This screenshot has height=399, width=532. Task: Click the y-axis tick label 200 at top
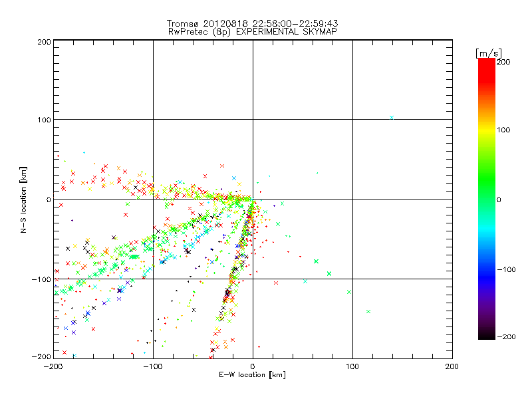pyautogui.click(x=43, y=41)
